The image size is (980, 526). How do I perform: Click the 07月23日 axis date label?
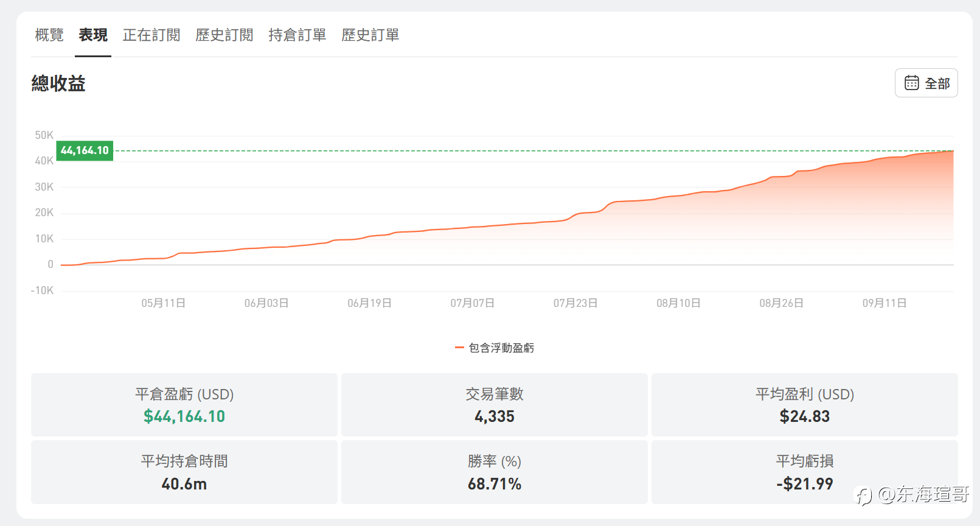[575, 303]
